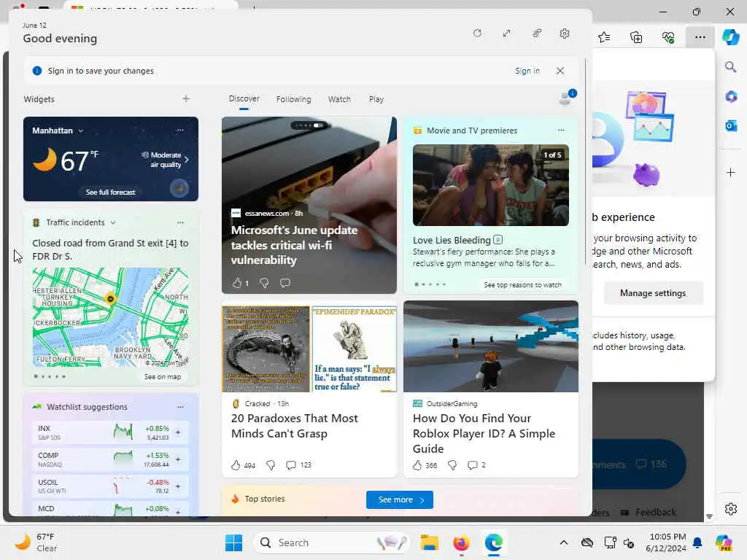Open Traffic incidents more options

pos(180,222)
